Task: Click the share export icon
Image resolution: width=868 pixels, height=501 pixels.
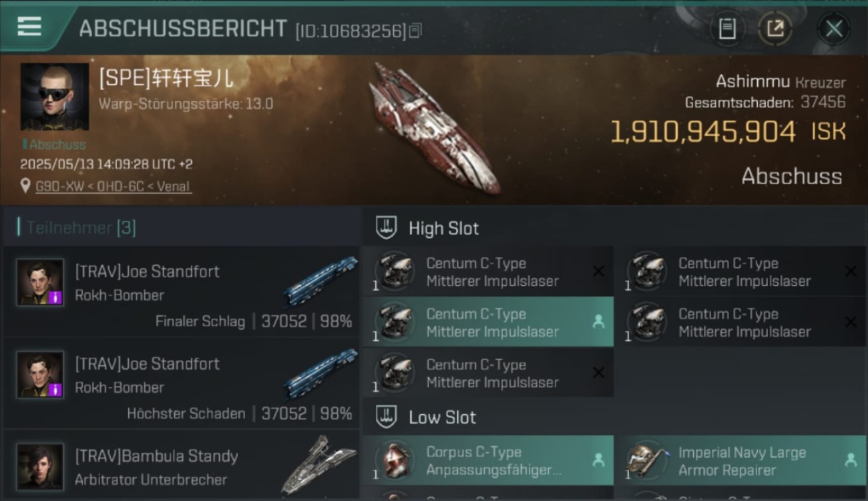Action: point(775,29)
